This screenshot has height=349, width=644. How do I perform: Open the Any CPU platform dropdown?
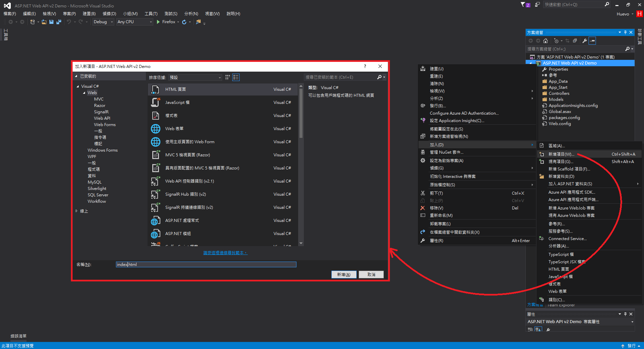[135, 22]
